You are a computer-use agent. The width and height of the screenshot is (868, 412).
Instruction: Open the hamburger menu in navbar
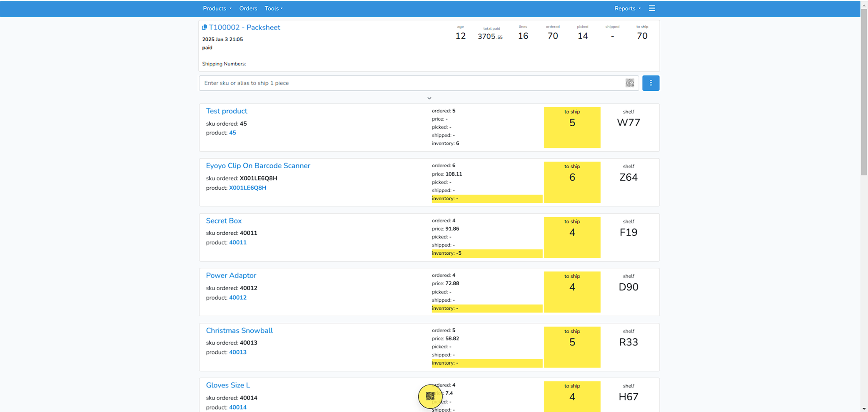[652, 8]
